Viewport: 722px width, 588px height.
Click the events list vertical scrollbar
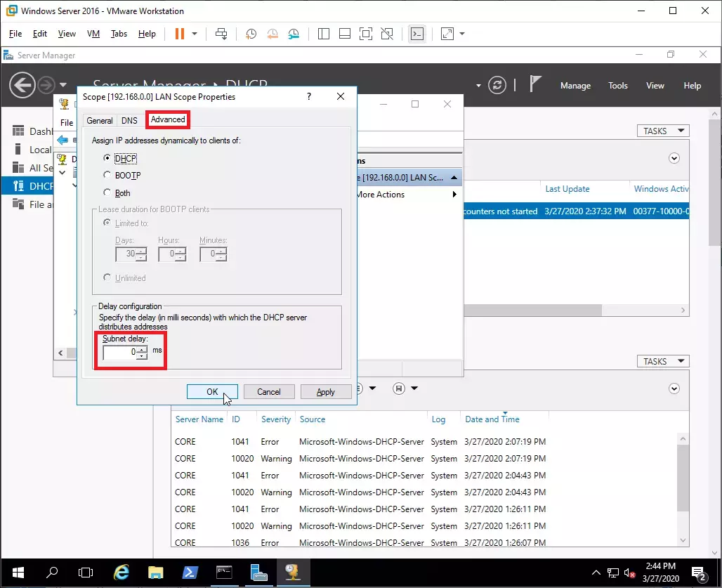click(x=683, y=478)
